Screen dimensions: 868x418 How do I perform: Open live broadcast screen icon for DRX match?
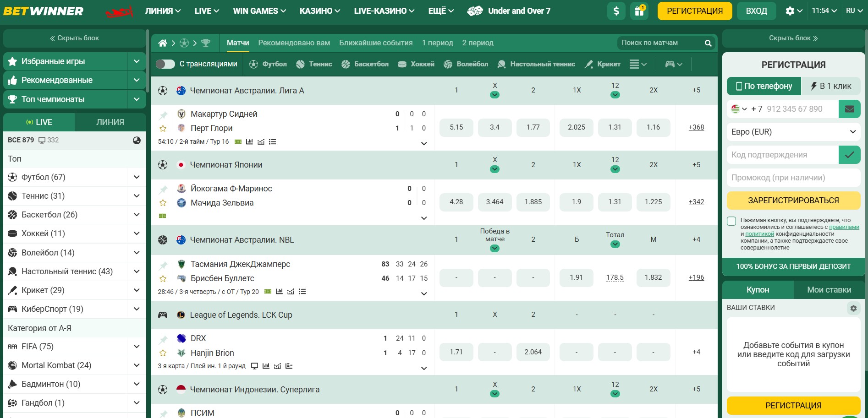coord(255,366)
